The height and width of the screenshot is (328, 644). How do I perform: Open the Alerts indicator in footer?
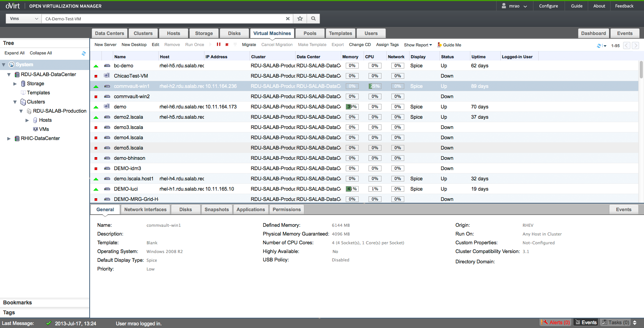(x=555, y=322)
